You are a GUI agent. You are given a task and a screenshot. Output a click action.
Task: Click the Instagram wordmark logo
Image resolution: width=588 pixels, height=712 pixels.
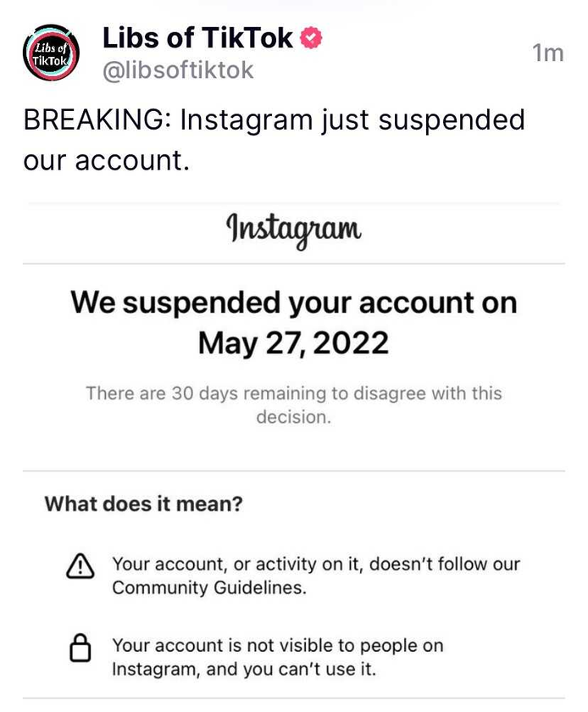(x=294, y=231)
